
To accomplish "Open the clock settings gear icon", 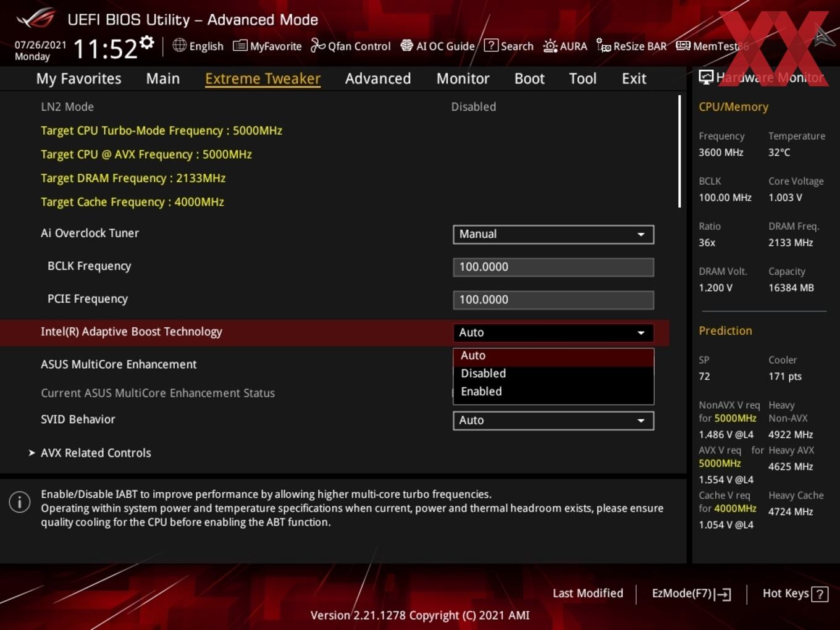I will click(x=147, y=43).
